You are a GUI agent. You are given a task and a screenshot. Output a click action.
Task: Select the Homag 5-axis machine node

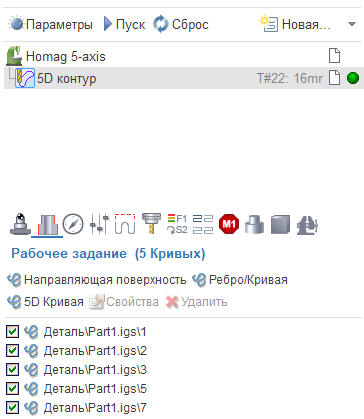(x=66, y=56)
